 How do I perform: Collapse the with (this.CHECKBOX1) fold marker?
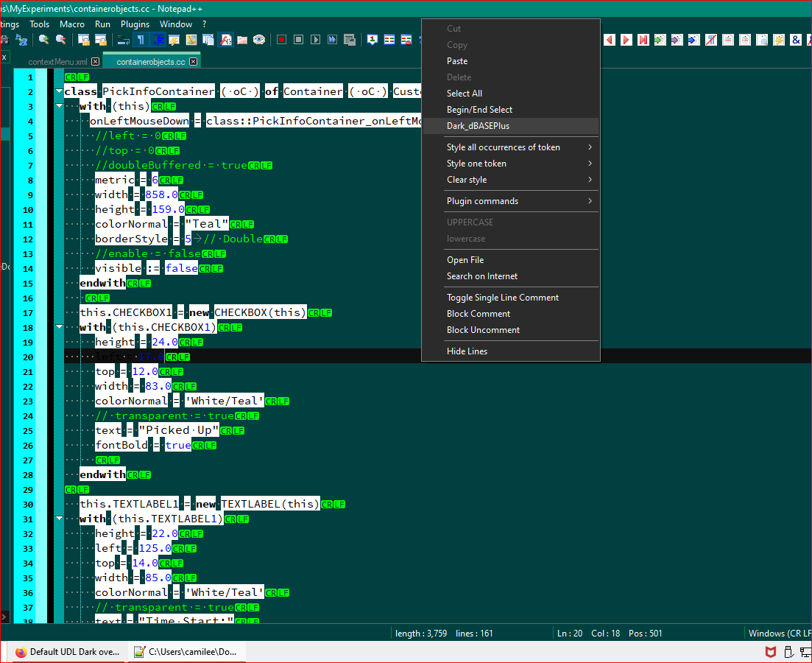[x=59, y=327]
